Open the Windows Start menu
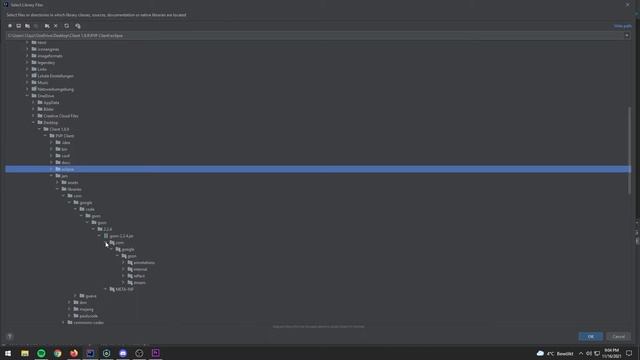Screen dimensions: 640x360 [x=8, y=353]
